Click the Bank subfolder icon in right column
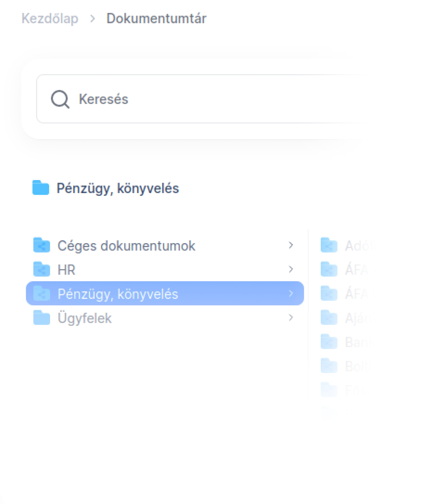 (x=329, y=342)
